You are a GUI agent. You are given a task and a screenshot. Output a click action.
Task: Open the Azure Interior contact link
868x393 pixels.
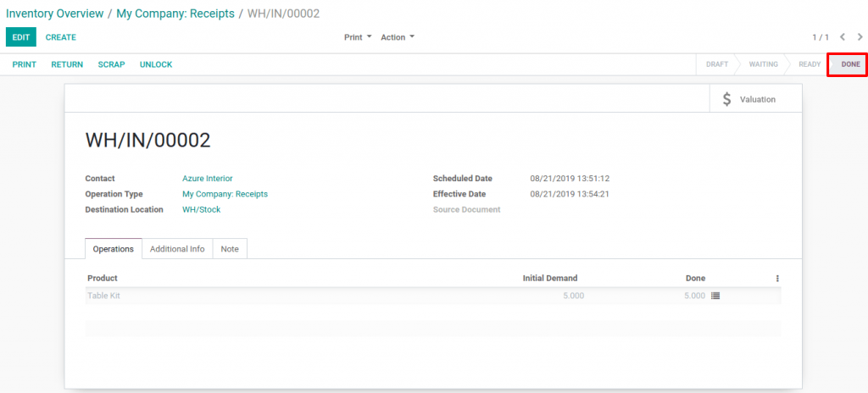208,178
